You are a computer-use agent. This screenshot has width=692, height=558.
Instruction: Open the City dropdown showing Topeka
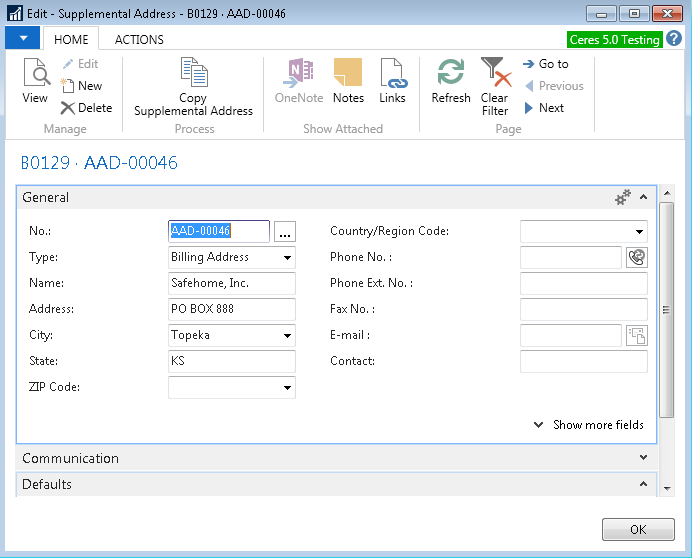coord(288,335)
